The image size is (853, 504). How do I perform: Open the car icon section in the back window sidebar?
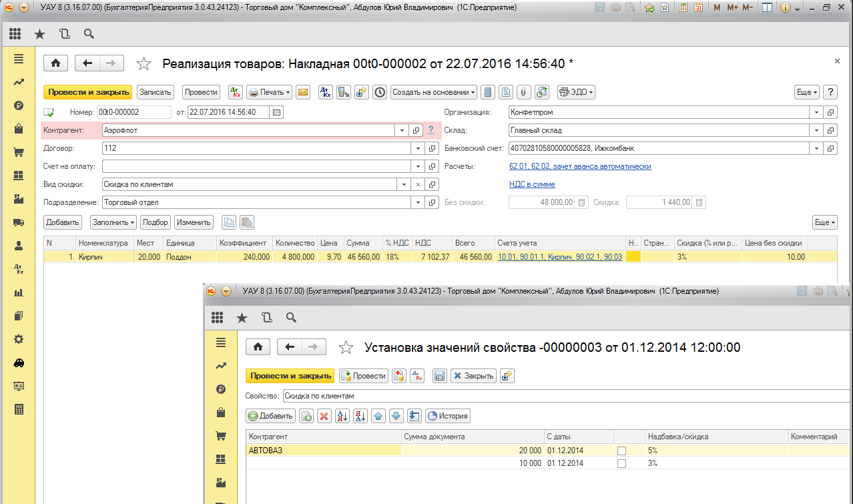tap(19, 362)
